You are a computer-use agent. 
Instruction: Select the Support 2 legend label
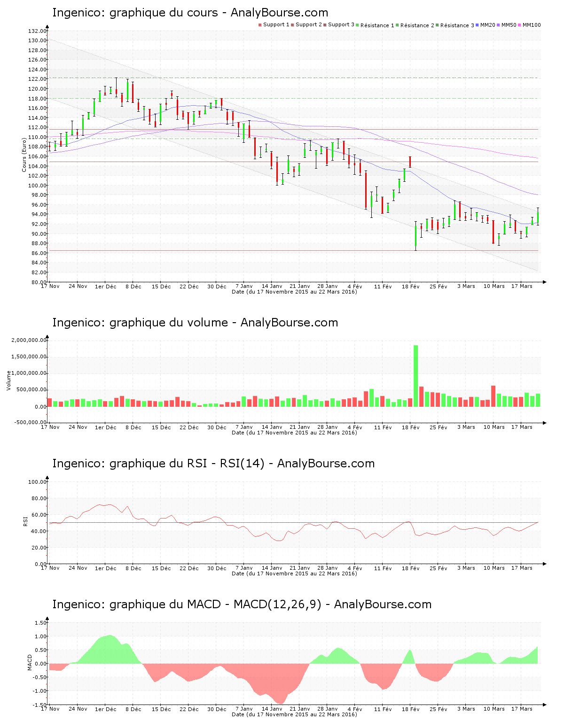pyautogui.click(x=309, y=25)
